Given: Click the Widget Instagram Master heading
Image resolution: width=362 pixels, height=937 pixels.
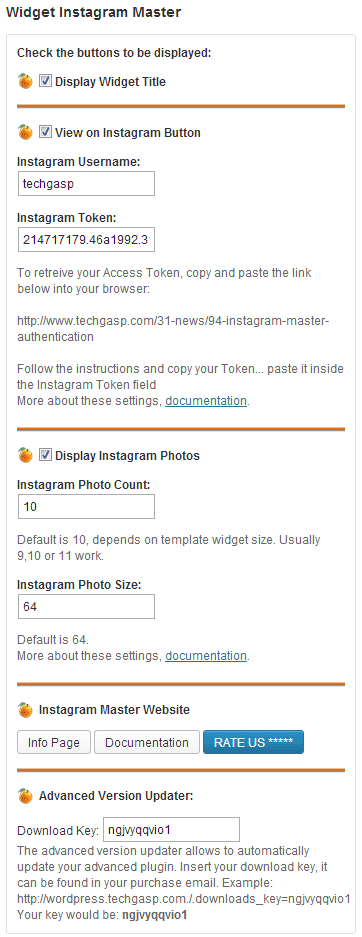Looking at the screenshot, I should [x=93, y=12].
